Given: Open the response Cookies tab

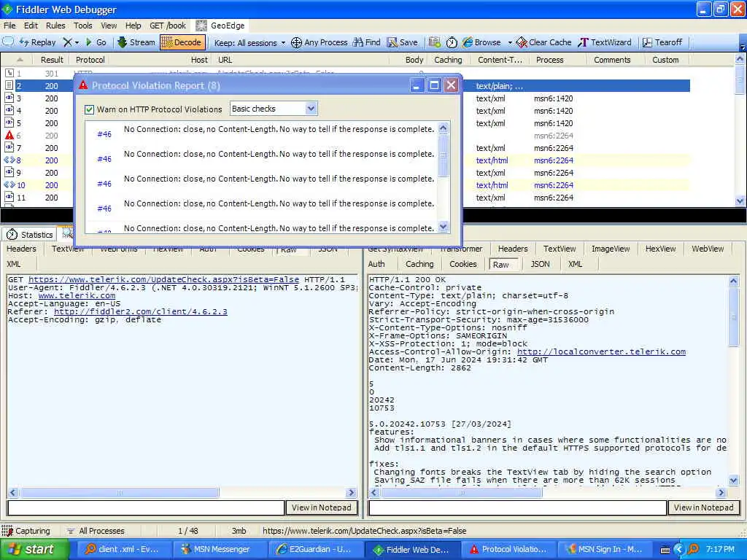Looking at the screenshot, I should tap(462, 264).
